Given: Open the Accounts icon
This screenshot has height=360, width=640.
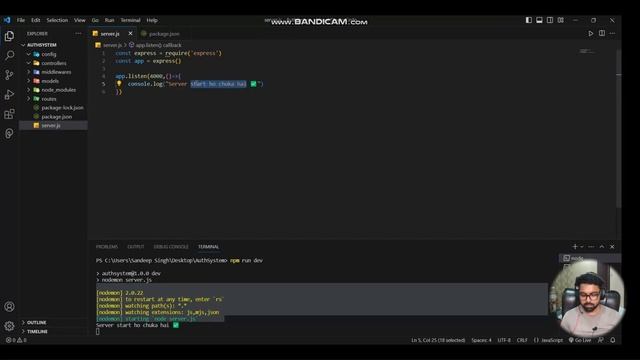Looking at the screenshot, I should [x=9, y=307].
